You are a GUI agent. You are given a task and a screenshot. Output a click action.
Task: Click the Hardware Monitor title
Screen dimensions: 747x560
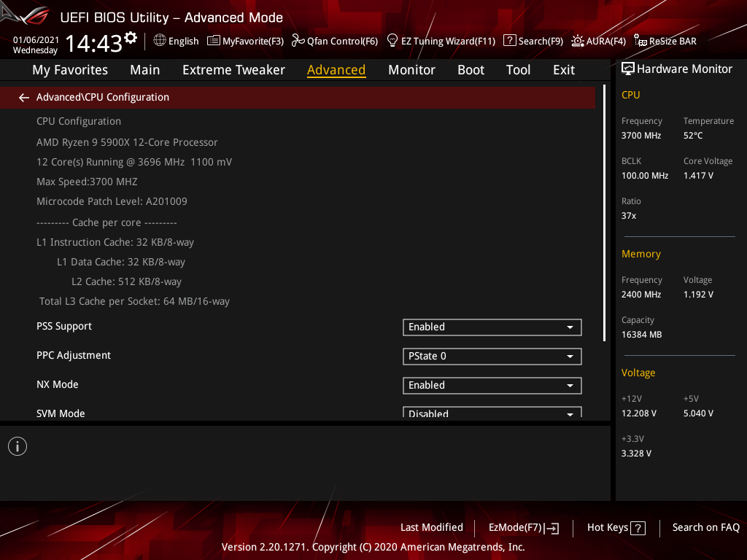pos(684,69)
